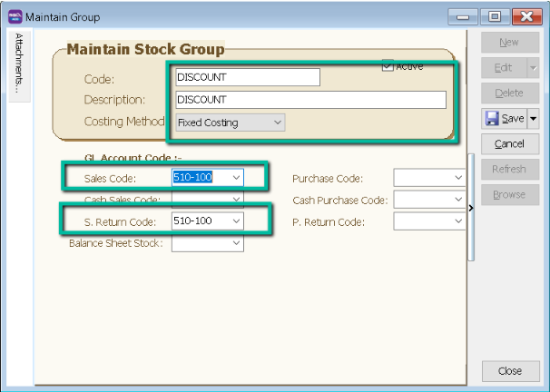Collapse the side panel arrow handle
The width and height of the screenshot is (550, 392).
470,209
